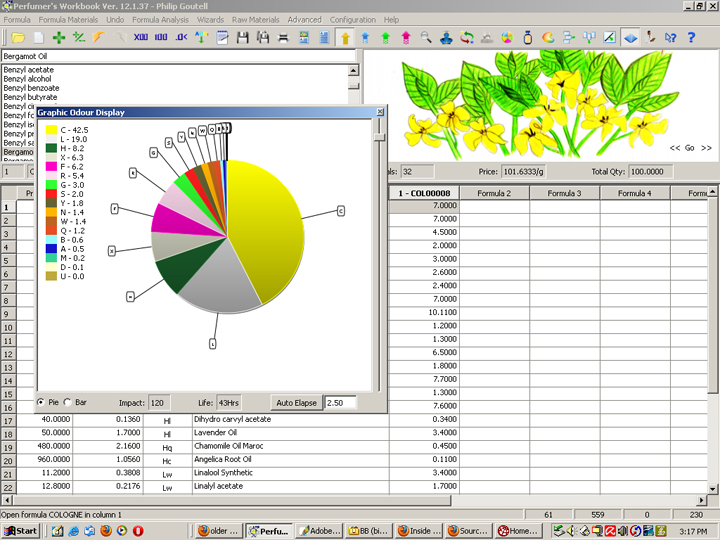Click the printer icon in toolbar
Viewport: 720px width, 540px height.
(x=283, y=37)
